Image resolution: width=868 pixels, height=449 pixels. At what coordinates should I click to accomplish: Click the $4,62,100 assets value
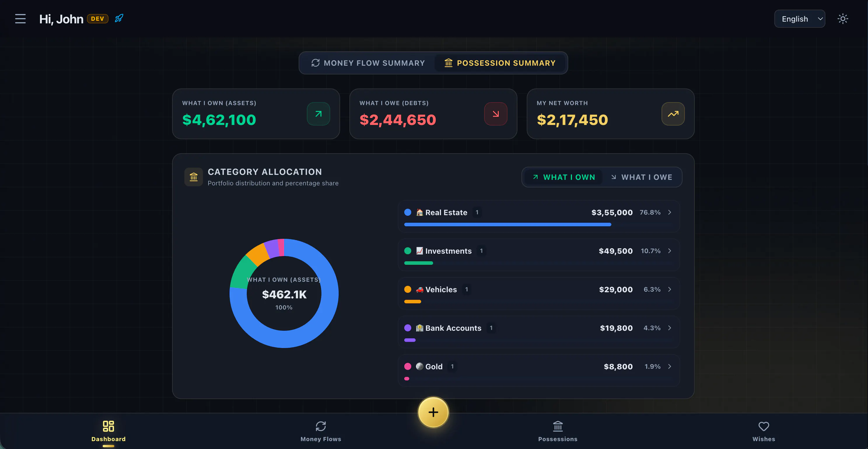(x=219, y=120)
